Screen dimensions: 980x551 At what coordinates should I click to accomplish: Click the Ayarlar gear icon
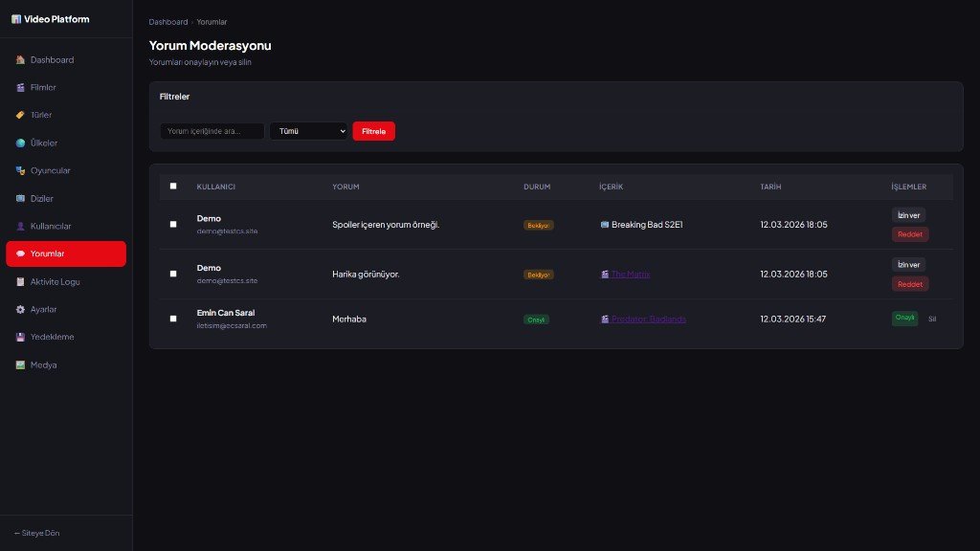coord(21,309)
